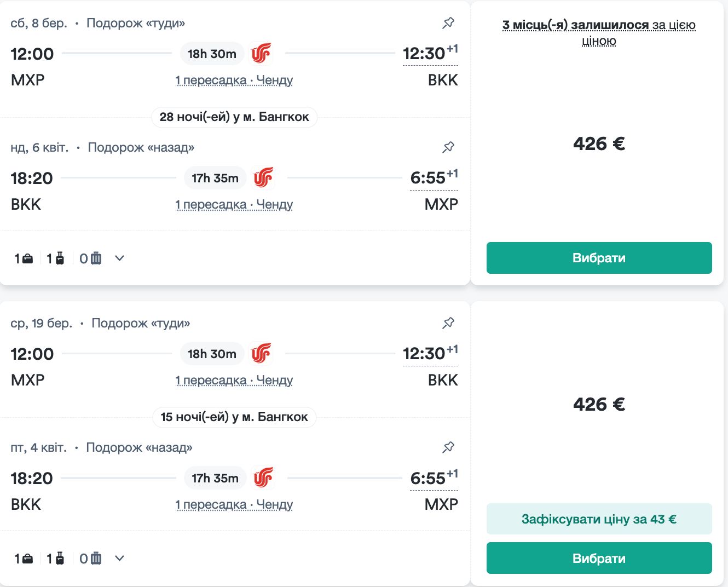Screen dimensions: 728x587
Task: Click Air China logo on 6 April flight
Action: point(263,178)
